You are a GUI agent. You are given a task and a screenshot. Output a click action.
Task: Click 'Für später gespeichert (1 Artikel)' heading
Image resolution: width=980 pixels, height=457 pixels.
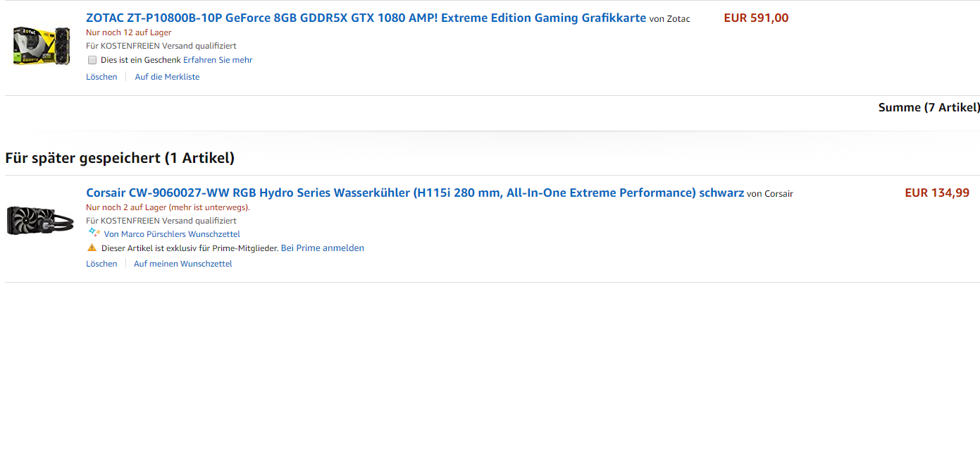120,158
